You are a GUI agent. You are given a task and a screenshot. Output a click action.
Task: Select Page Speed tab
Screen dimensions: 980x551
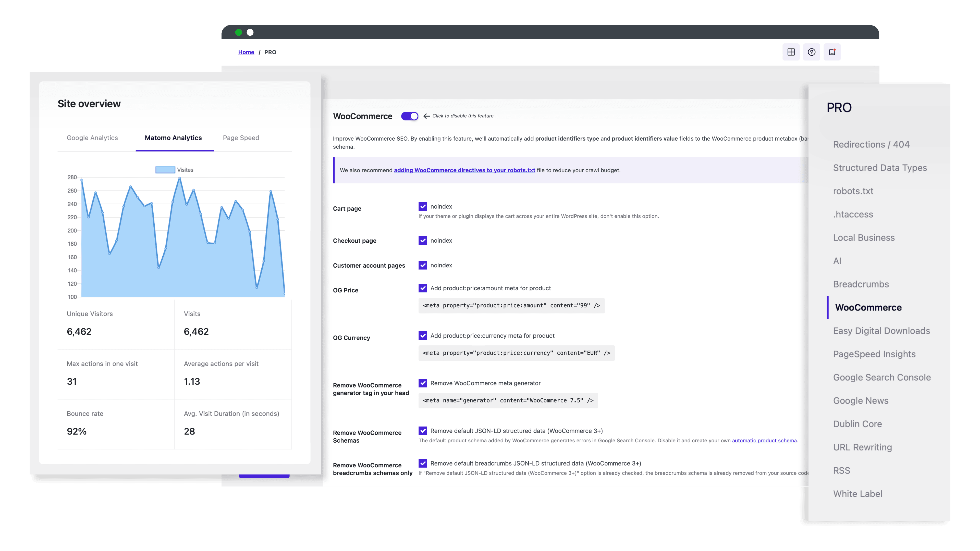(x=240, y=137)
